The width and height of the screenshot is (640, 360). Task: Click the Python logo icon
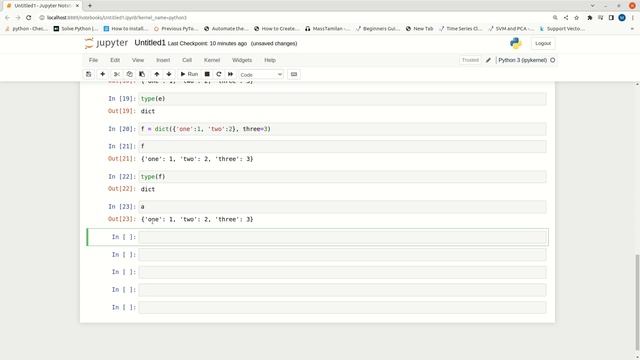pos(516,43)
